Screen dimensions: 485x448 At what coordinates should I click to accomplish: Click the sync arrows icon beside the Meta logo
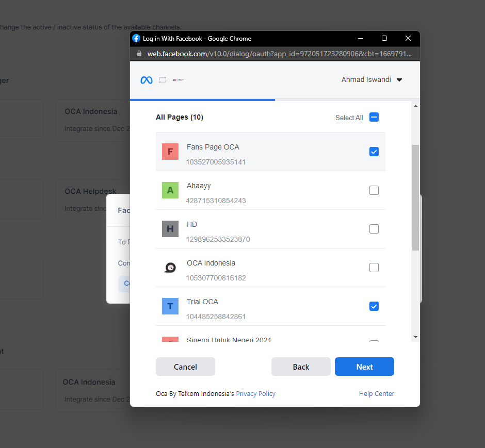[163, 80]
